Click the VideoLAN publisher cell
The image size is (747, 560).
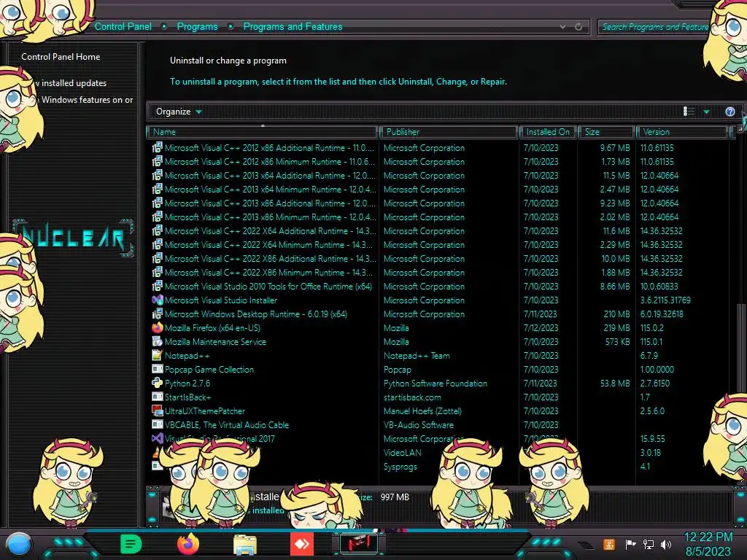click(x=403, y=452)
